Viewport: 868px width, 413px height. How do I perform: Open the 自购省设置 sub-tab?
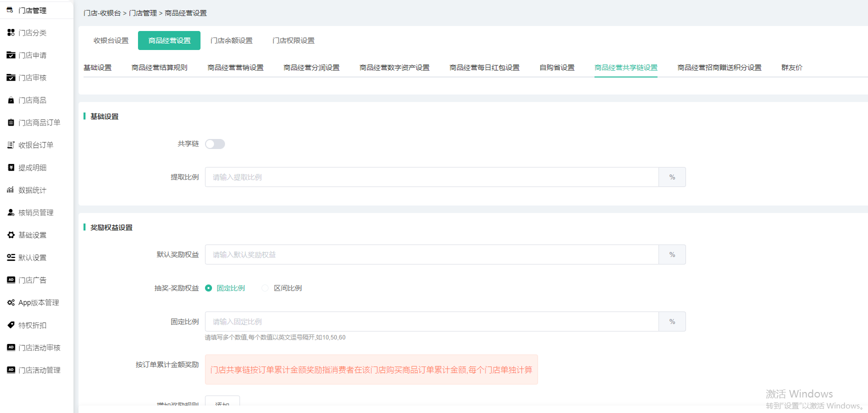coord(557,67)
